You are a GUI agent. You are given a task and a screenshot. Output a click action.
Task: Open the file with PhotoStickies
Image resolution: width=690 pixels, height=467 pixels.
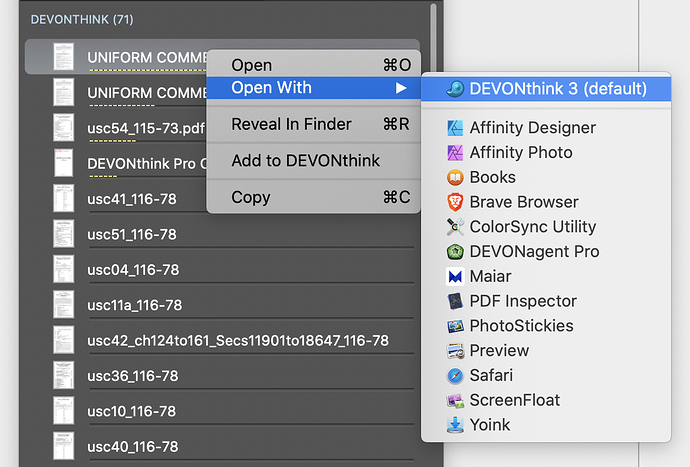pyautogui.click(x=546, y=326)
